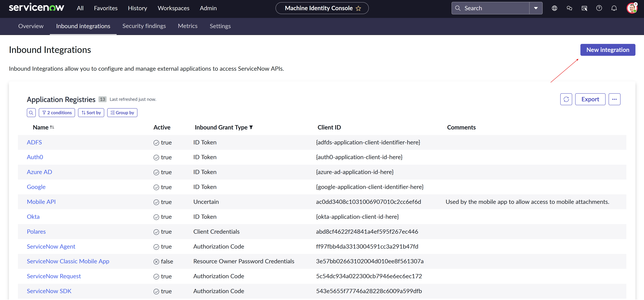Expand the search scope dropdown arrow

536,8
